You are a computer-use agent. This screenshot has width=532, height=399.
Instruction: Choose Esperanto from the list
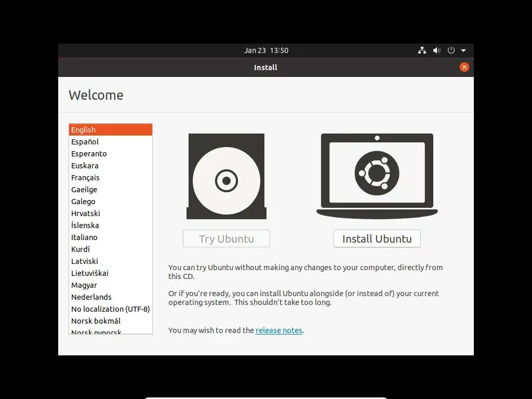tap(111, 154)
